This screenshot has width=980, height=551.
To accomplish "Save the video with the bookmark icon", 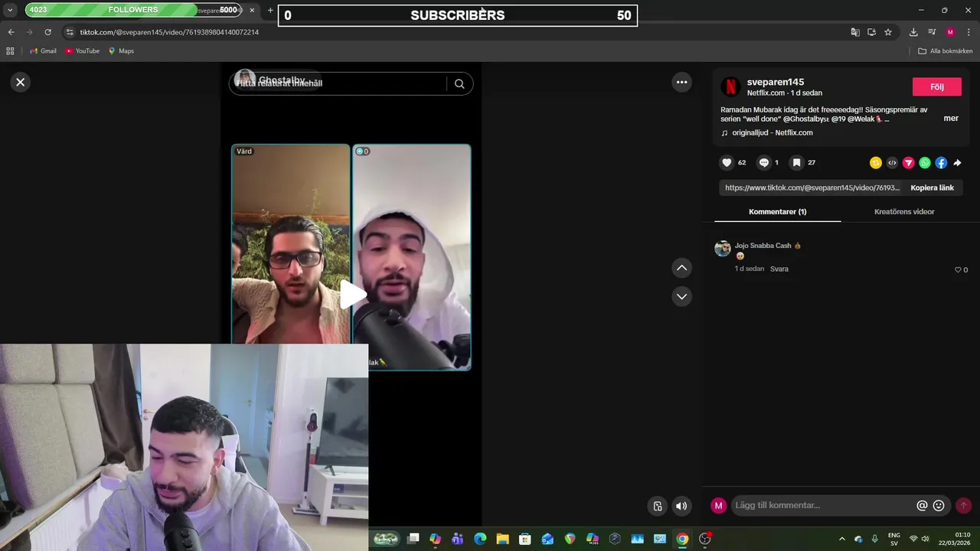I will tap(796, 162).
